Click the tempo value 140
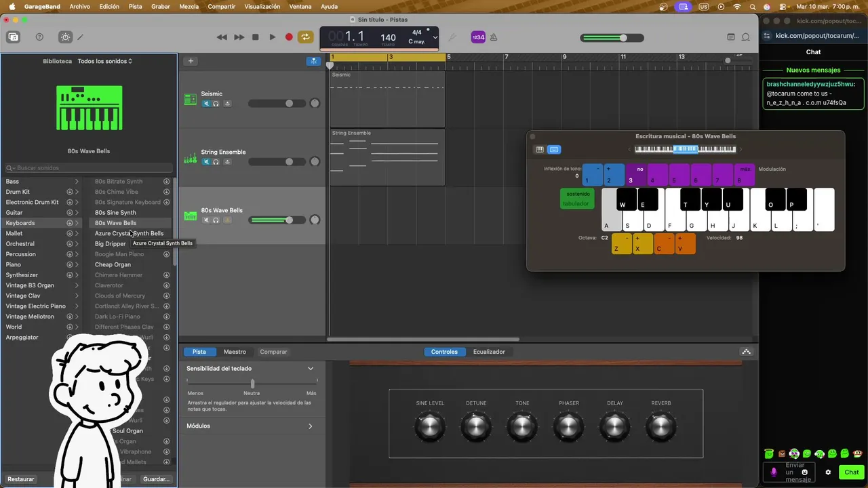This screenshot has width=868, height=488. (388, 37)
